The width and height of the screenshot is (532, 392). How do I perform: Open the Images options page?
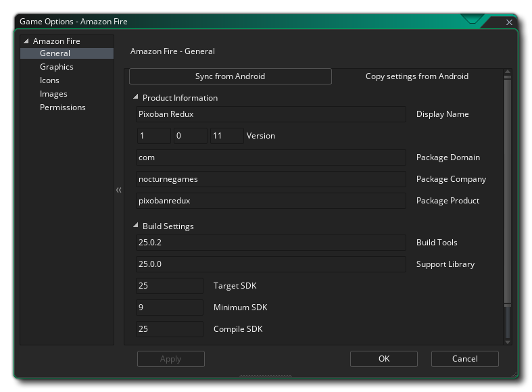point(53,94)
